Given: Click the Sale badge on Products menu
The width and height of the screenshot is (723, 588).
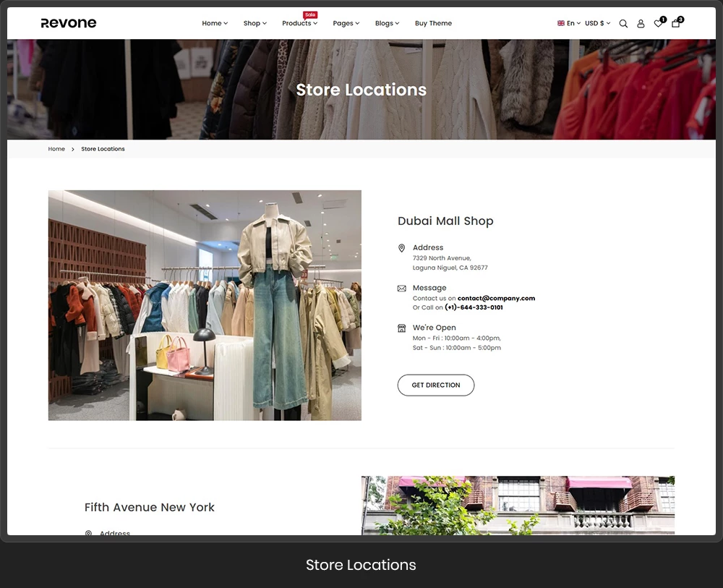Looking at the screenshot, I should click(x=309, y=14).
